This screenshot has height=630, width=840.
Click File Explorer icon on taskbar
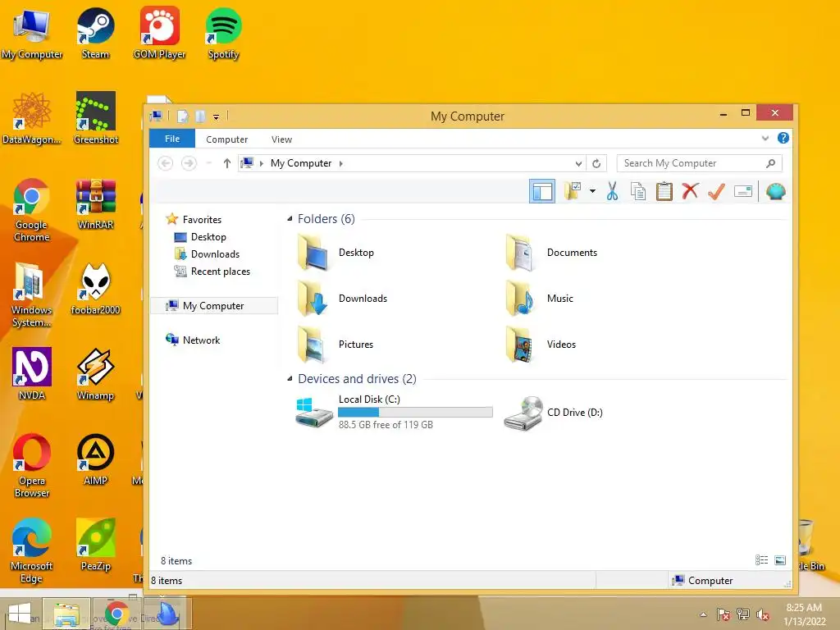[66, 614]
